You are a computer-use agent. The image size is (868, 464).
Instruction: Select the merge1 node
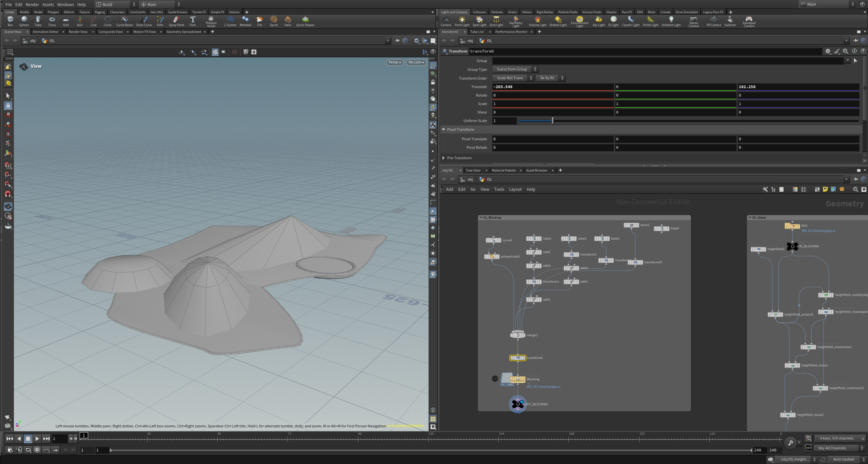(517, 335)
